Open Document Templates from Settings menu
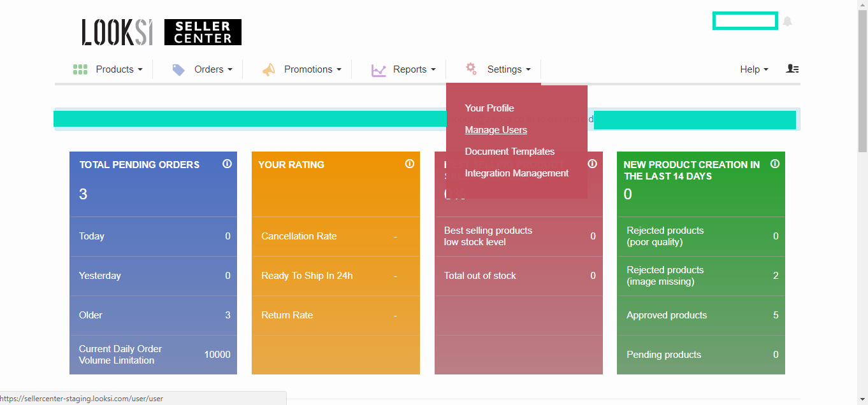The image size is (868, 405). click(510, 152)
